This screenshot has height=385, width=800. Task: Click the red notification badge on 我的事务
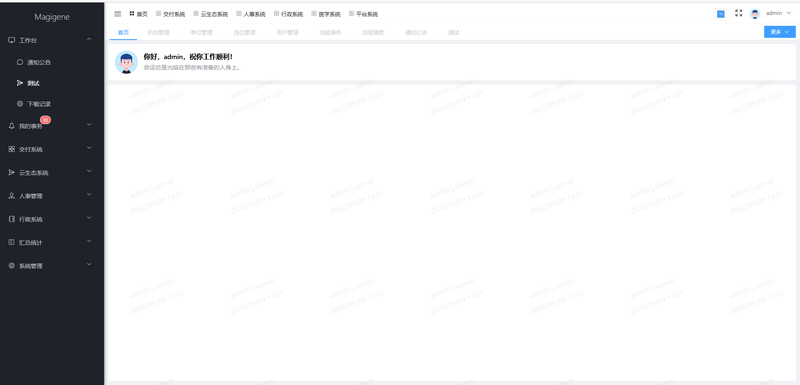pyautogui.click(x=45, y=120)
